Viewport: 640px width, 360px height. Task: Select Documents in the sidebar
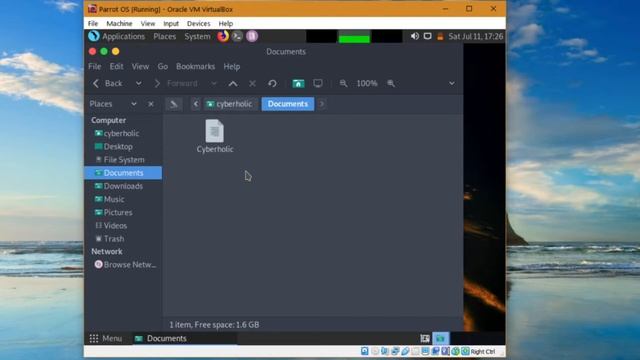tap(123, 173)
